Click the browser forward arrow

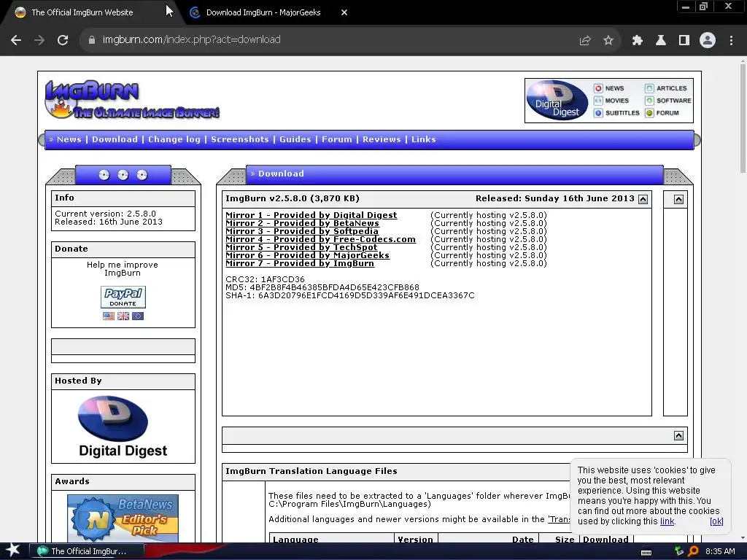[39, 40]
